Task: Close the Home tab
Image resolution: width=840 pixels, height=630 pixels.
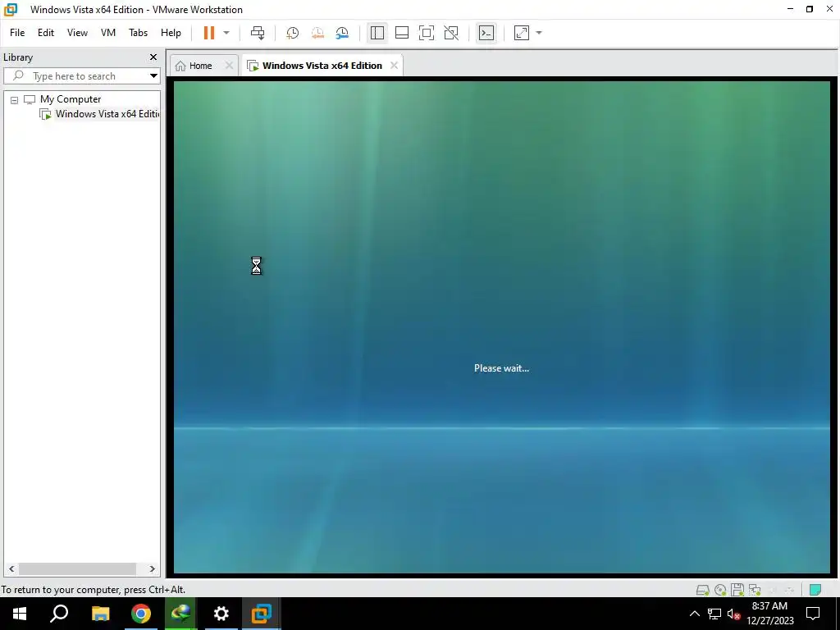Action: (230, 66)
